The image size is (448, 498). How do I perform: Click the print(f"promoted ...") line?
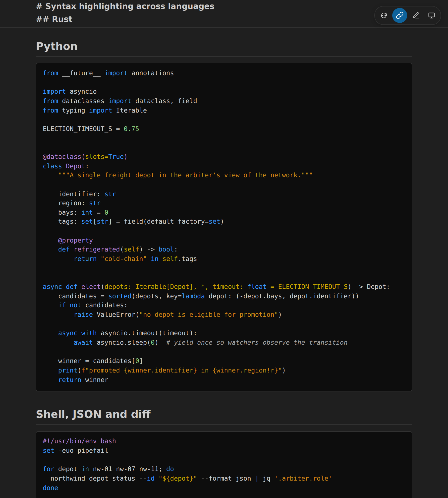pos(172,371)
